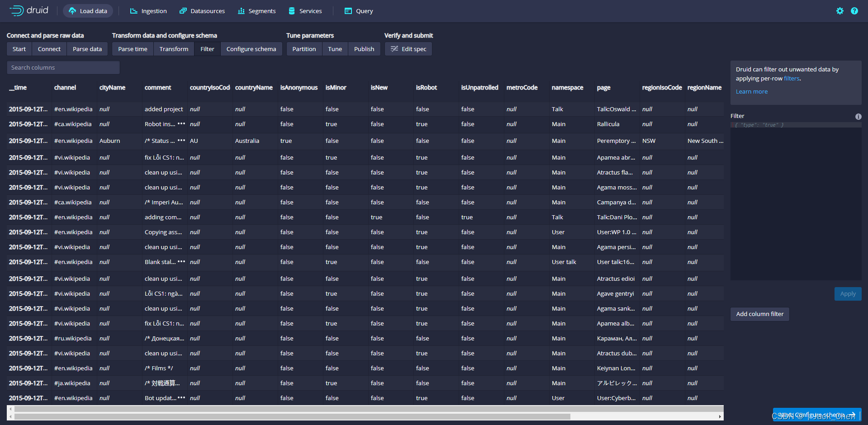
Task: Click the Segments chart icon
Action: coord(241,11)
